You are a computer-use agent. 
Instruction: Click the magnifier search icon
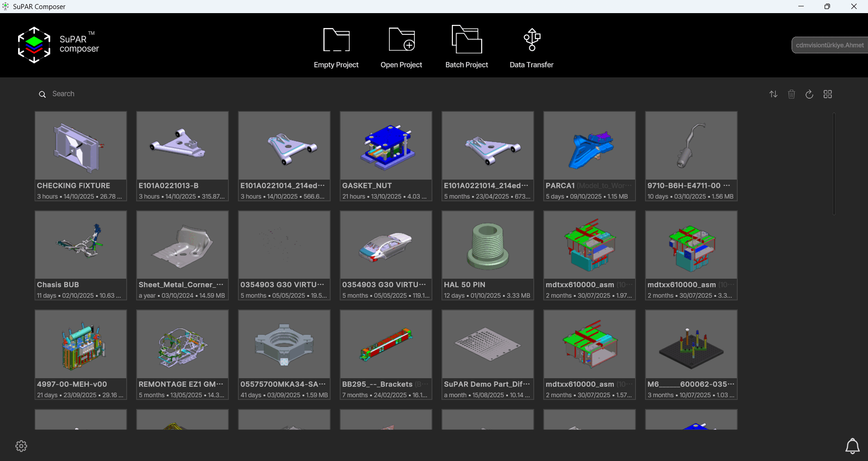coord(43,94)
